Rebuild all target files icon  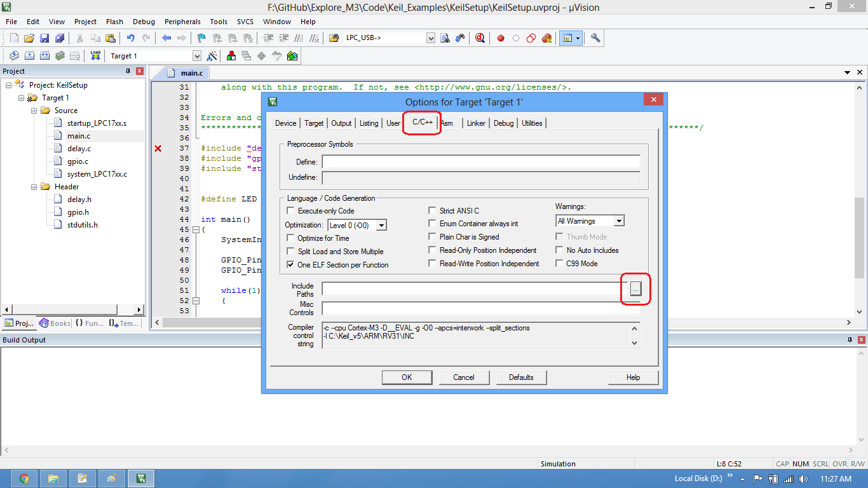(44, 56)
